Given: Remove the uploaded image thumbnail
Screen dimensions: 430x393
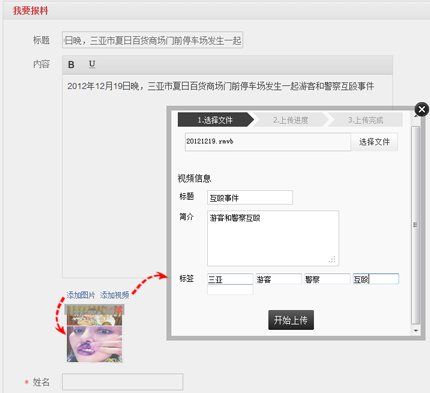Looking at the screenshot, I should (x=119, y=310).
